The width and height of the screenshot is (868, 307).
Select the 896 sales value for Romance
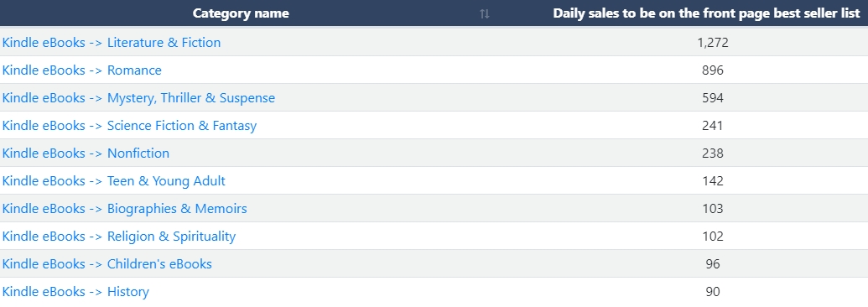(x=713, y=70)
